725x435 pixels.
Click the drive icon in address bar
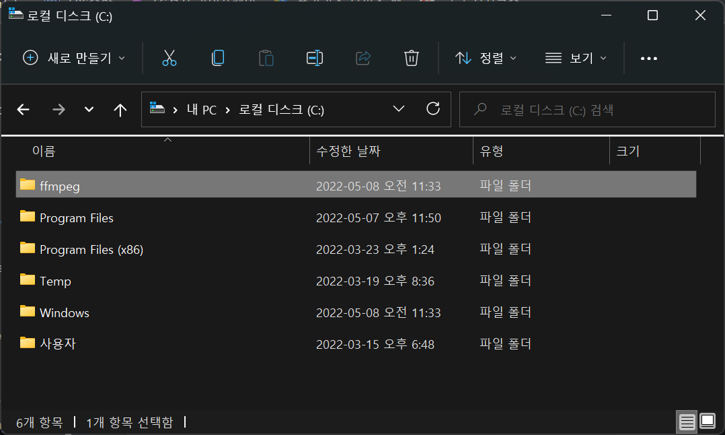tap(157, 108)
